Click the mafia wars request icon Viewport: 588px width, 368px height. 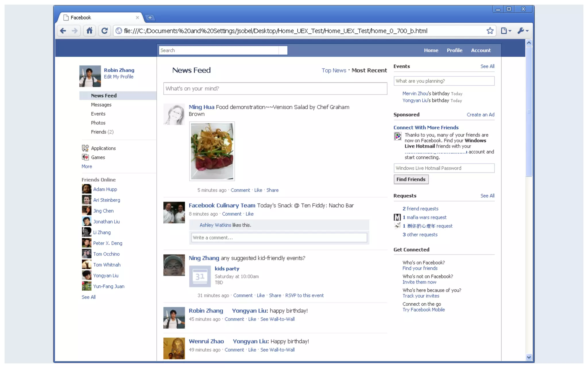pyautogui.click(x=397, y=217)
